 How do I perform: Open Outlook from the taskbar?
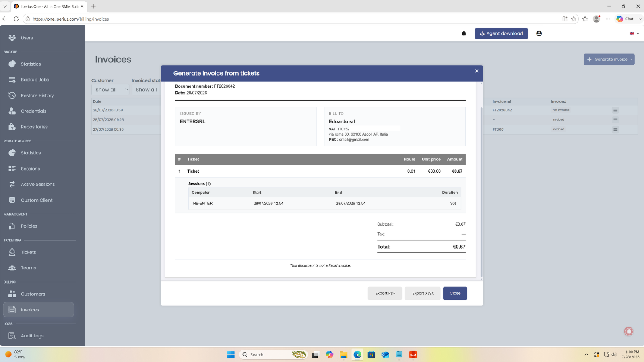pyautogui.click(x=385, y=354)
